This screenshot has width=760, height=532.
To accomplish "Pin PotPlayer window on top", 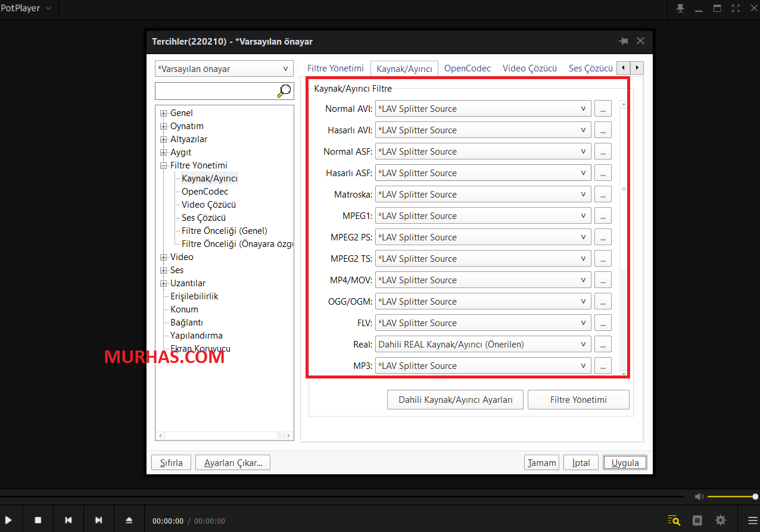I will tap(680, 8).
